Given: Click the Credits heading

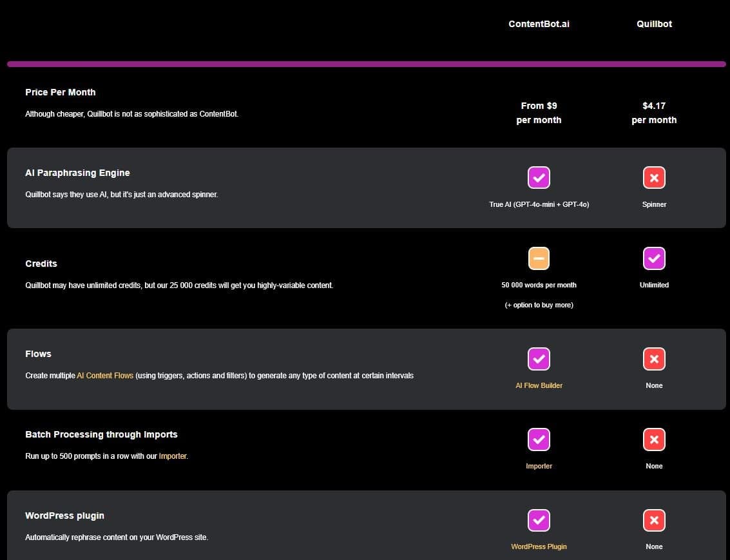Looking at the screenshot, I should [41, 264].
